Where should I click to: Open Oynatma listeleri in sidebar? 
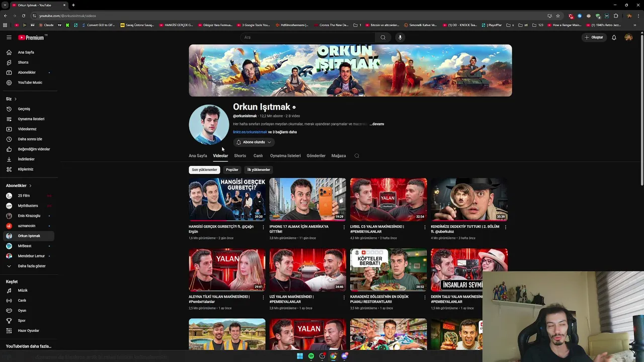click(x=31, y=119)
